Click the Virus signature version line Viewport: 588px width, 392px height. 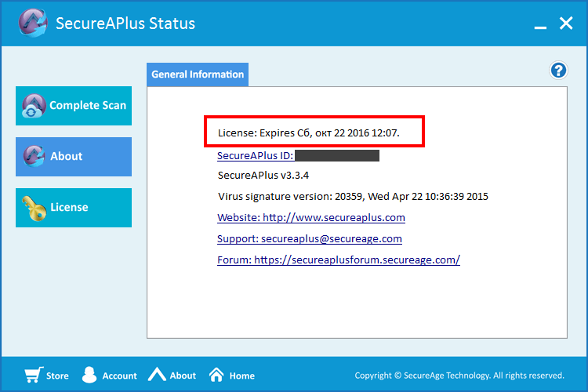click(x=353, y=197)
